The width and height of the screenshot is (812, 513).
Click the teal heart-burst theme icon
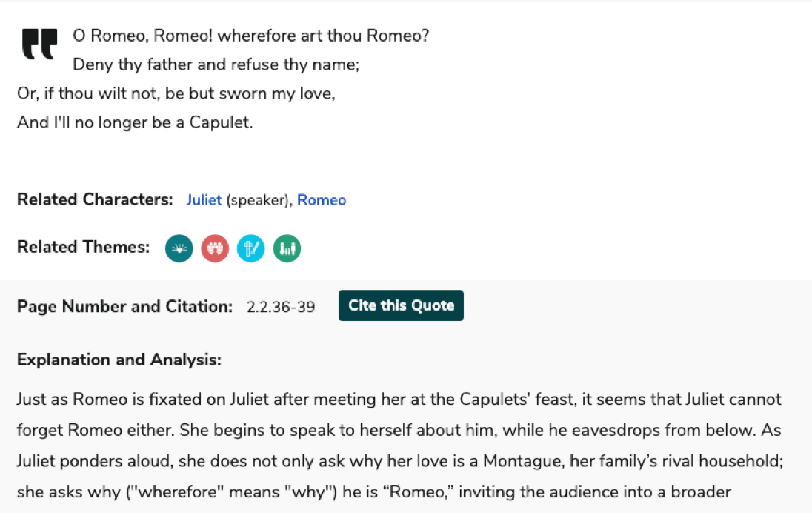click(x=179, y=249)
